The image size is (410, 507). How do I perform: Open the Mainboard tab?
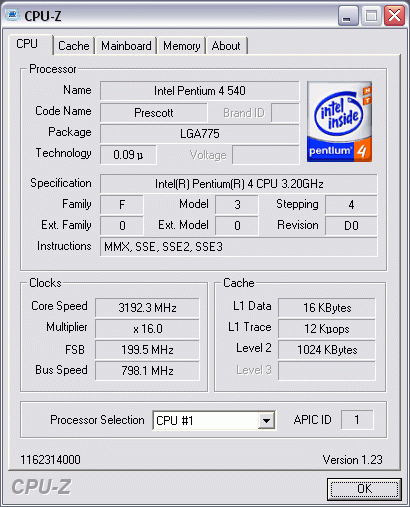[x=126, y=46]
